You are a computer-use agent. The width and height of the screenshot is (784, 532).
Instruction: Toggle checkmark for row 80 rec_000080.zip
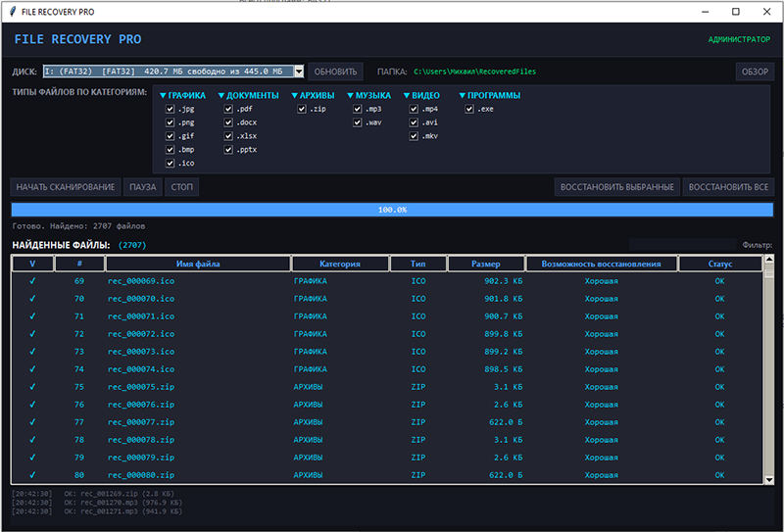point(32,475)
